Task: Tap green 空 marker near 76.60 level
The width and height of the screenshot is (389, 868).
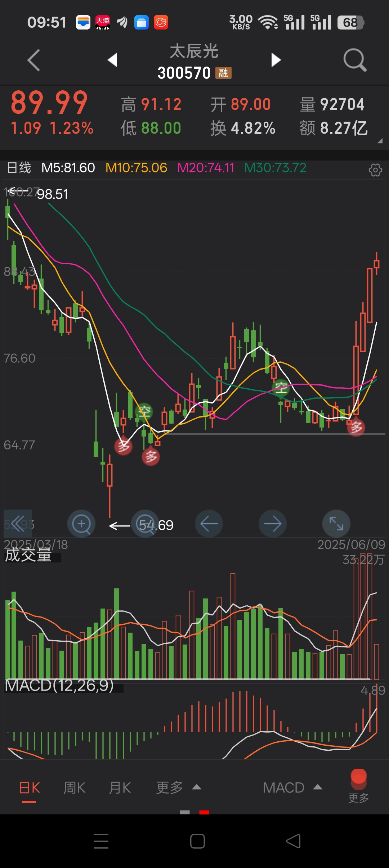Action: pos(281,388)
